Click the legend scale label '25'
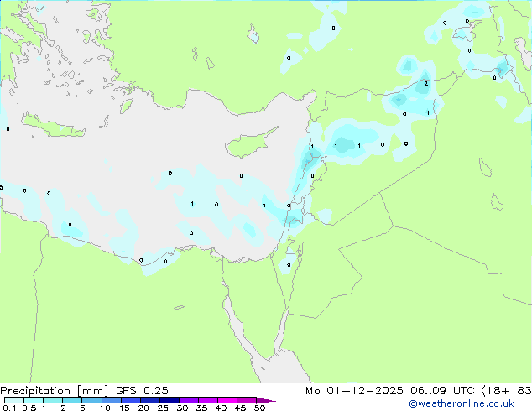The image size is (532, 411). coord(163,408)
